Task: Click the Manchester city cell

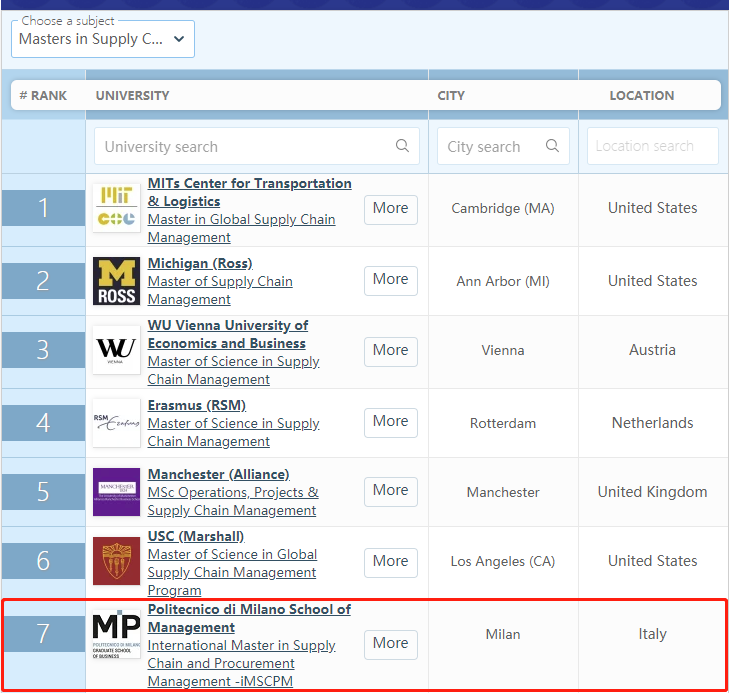Action: (x=503, y=492)
